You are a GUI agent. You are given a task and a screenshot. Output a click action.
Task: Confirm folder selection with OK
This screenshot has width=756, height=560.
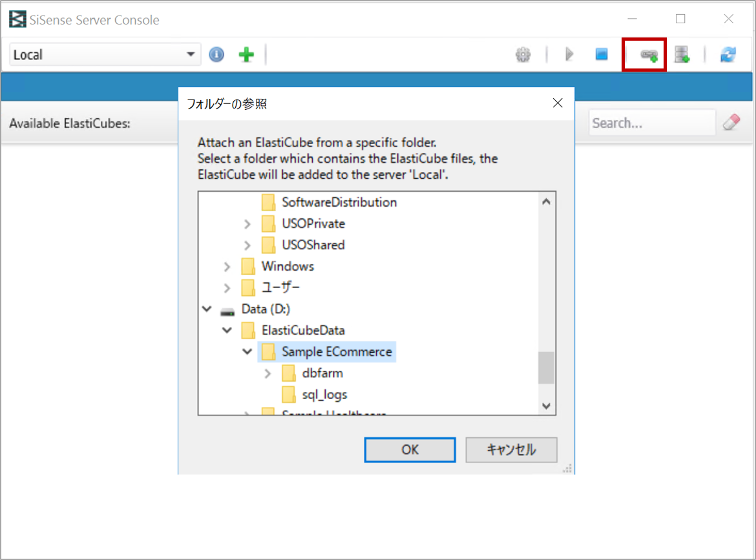410,450
